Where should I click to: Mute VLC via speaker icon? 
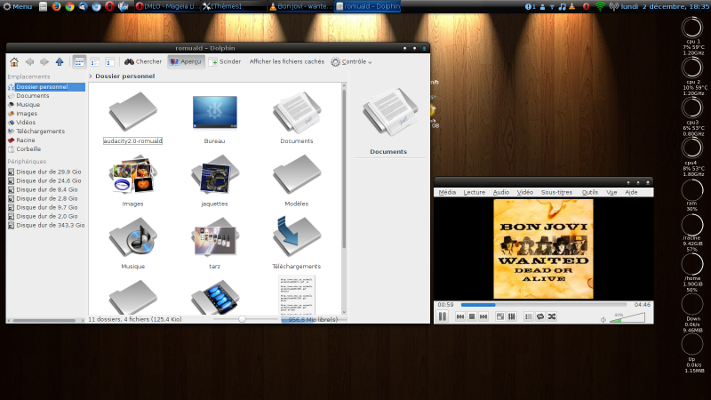603,320
